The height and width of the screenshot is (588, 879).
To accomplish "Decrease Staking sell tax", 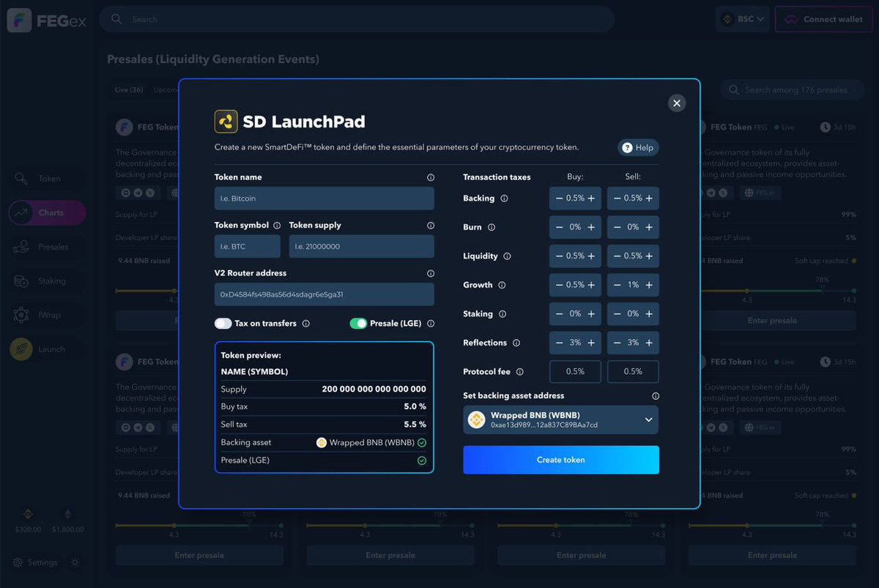I will 617,314.
